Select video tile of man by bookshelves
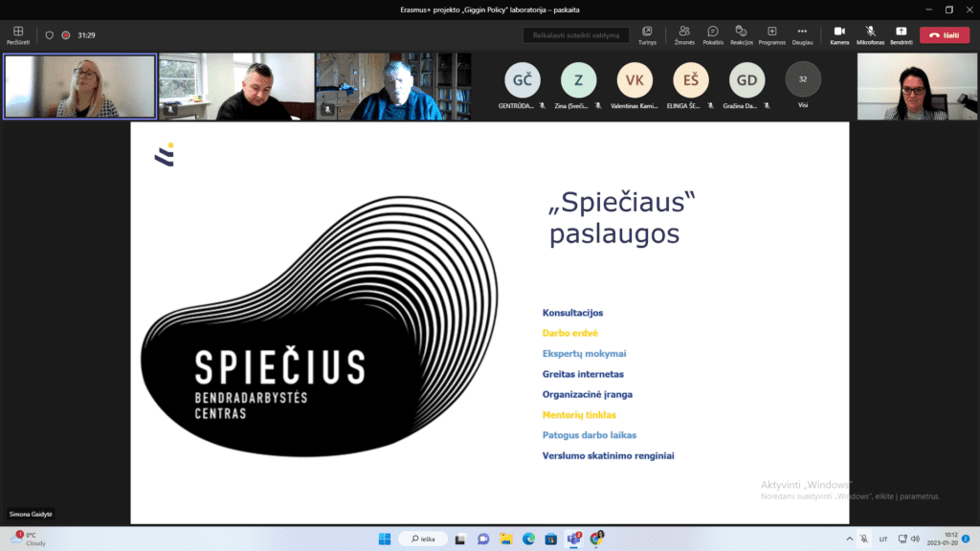Image resolution: width=980 pixels, height=551 pixels. [x=393, y=86]
